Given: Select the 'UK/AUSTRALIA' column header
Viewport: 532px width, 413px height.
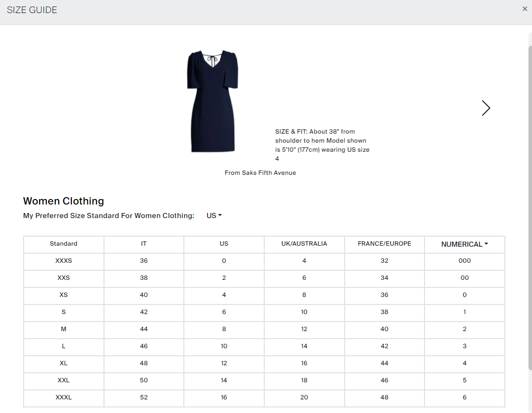Looking at the screenshot, I should pyautogui.click(x=304, y=244).
